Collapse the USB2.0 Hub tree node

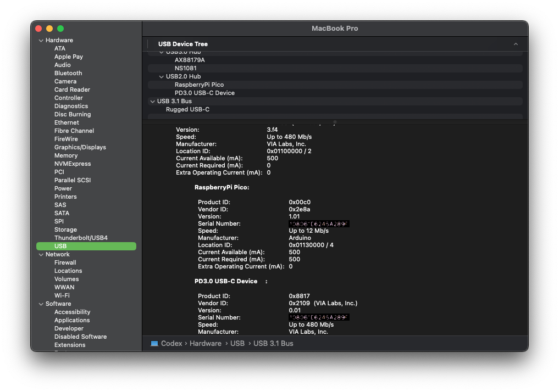pos(162,77)
